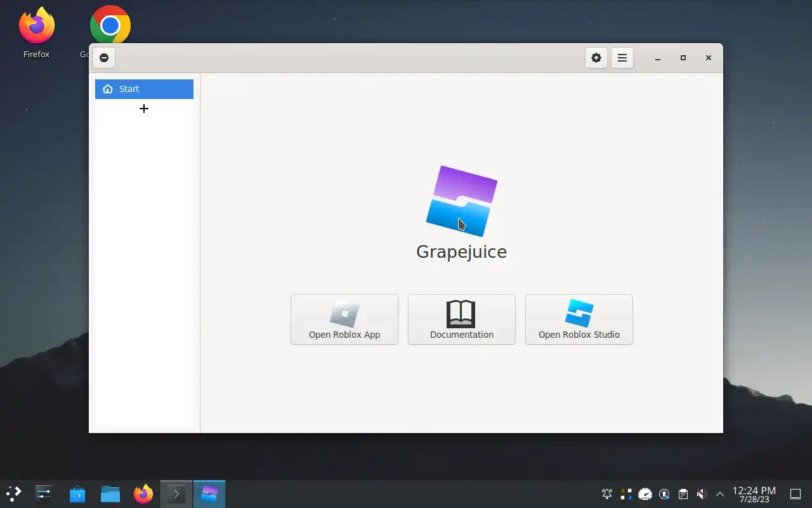
Task: Open Firefox desktop shortcut
Action: click(x=37, y=32)
